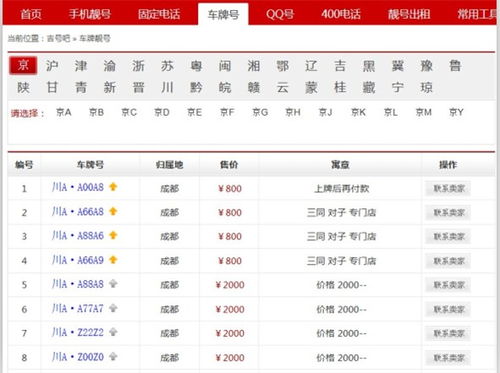Choose province 闽

(x=225, y=66)
